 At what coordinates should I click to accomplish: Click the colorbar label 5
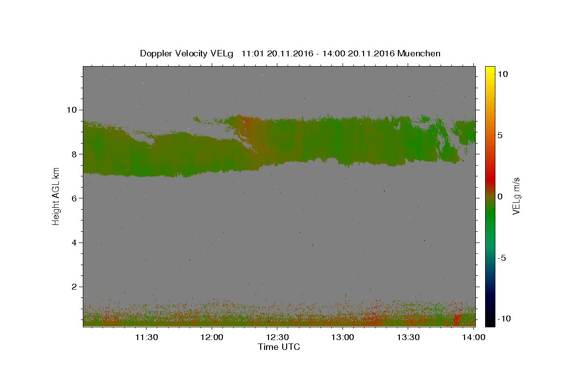coord(500,135)
